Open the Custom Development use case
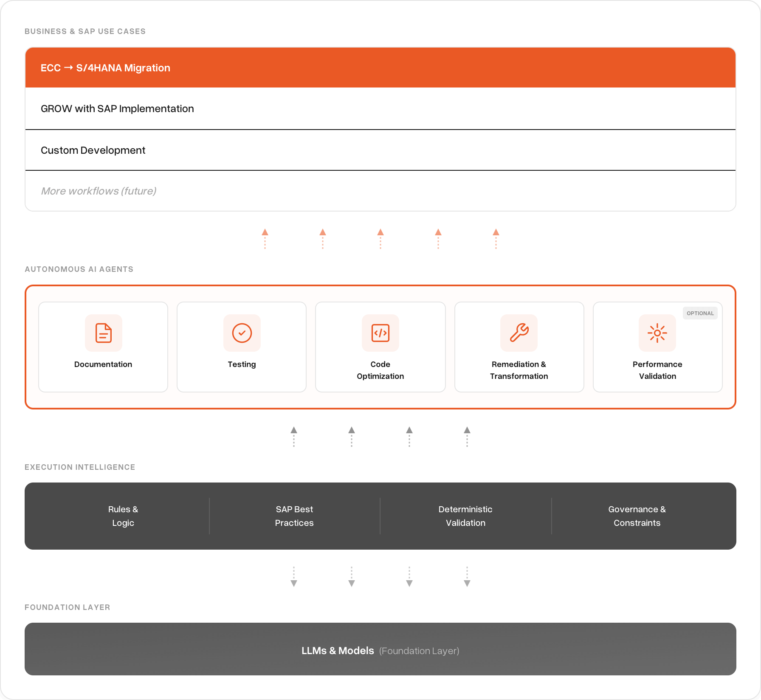The width and height of the screenshot is (761, 700). click(93, 150)
